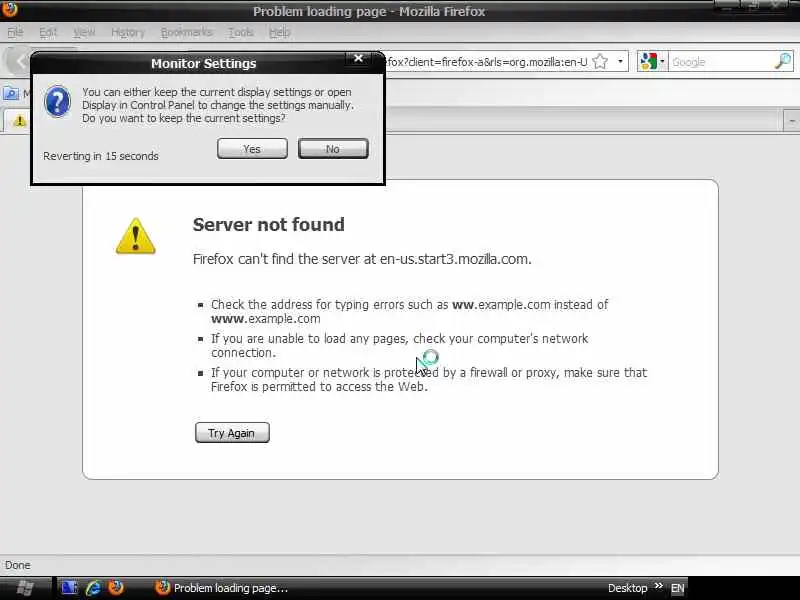Click the Windows Start button
The height and width of the screenshot is (600, 800).
(26, 588)
